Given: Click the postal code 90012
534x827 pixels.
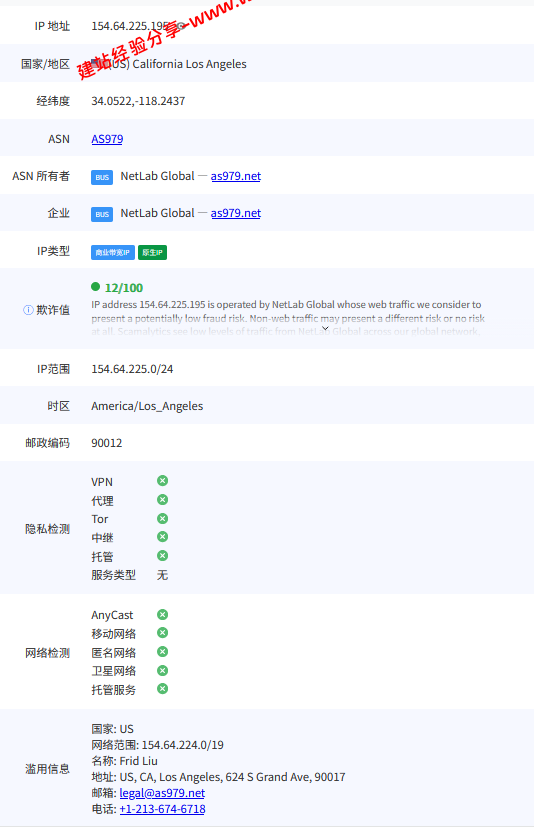Looking at the screenshot, I should 107,443.
